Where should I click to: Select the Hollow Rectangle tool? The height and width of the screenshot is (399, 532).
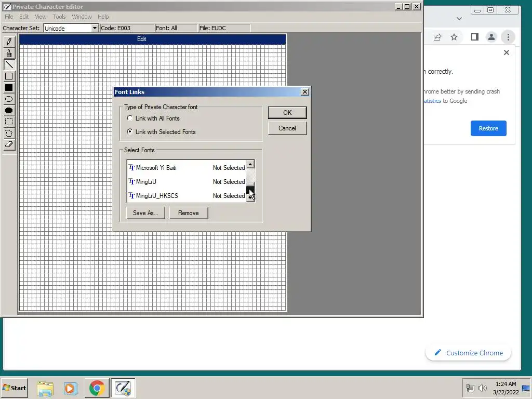[x=9, y=76]
